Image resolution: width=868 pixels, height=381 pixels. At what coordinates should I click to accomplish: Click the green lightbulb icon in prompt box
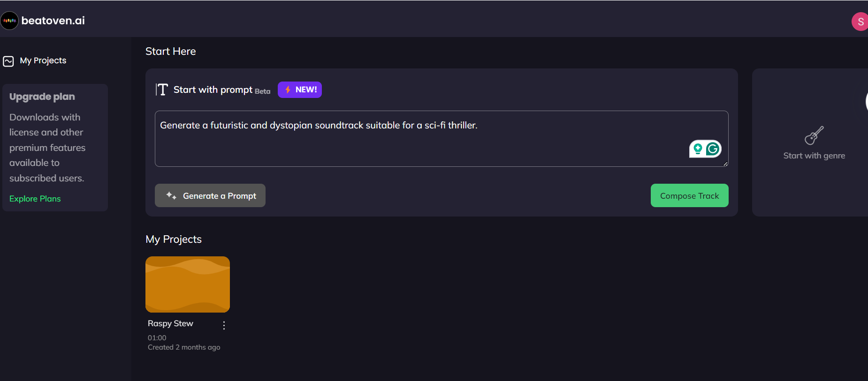point(698,149)
